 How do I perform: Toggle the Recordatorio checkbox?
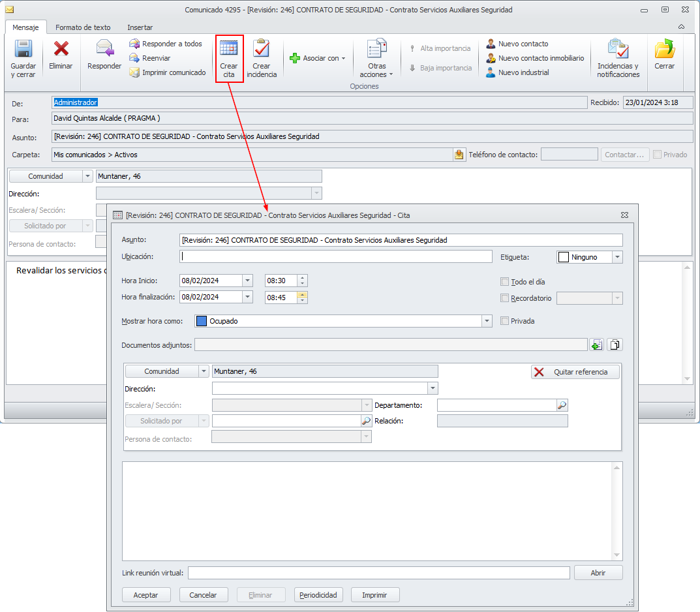tap(504, 298)
